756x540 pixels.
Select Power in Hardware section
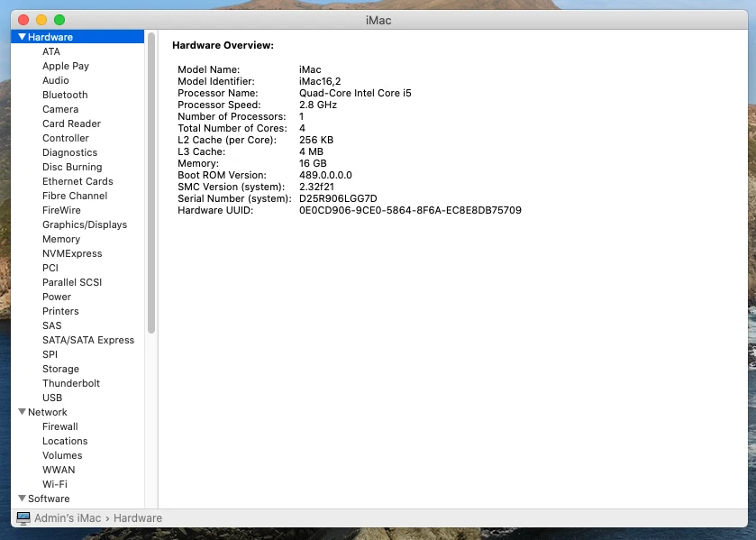coord(57,297)
